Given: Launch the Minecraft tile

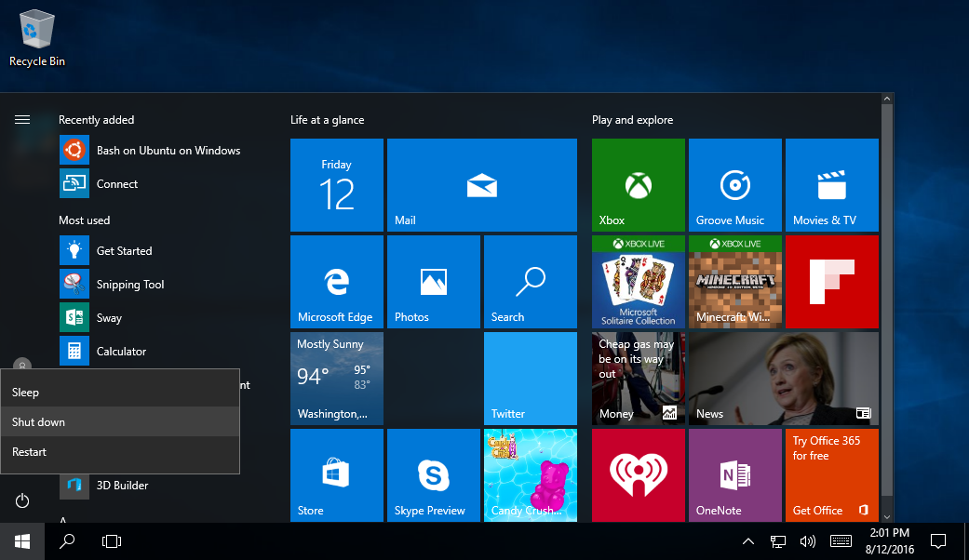Looking at the screenshot, I should [x=735, y=282].
